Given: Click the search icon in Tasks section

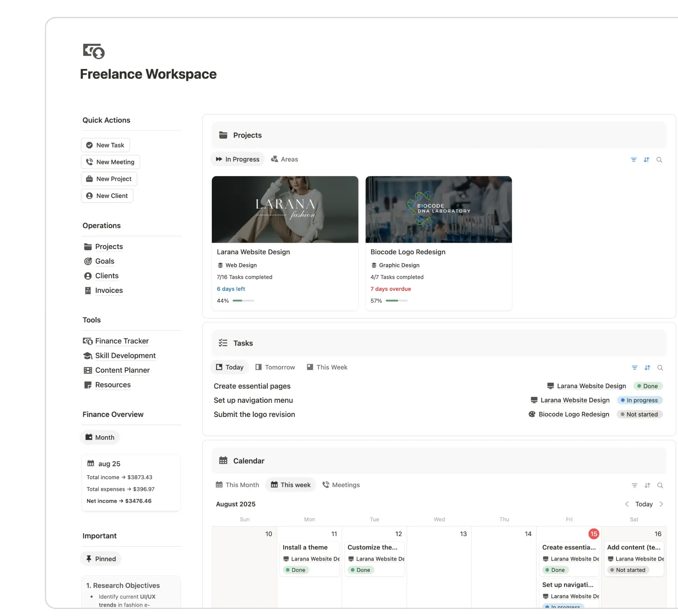Looking at the screenshot, I should 660,368.
